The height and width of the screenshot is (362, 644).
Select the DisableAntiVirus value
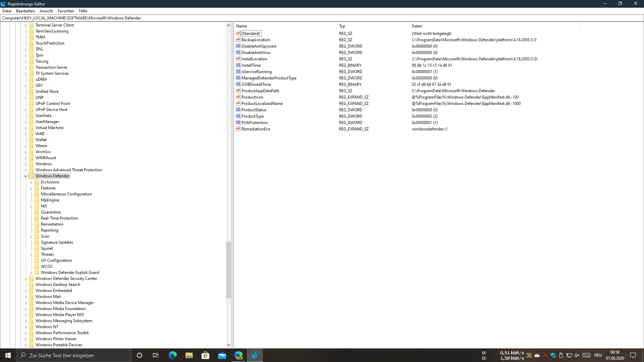coord(256,53)
